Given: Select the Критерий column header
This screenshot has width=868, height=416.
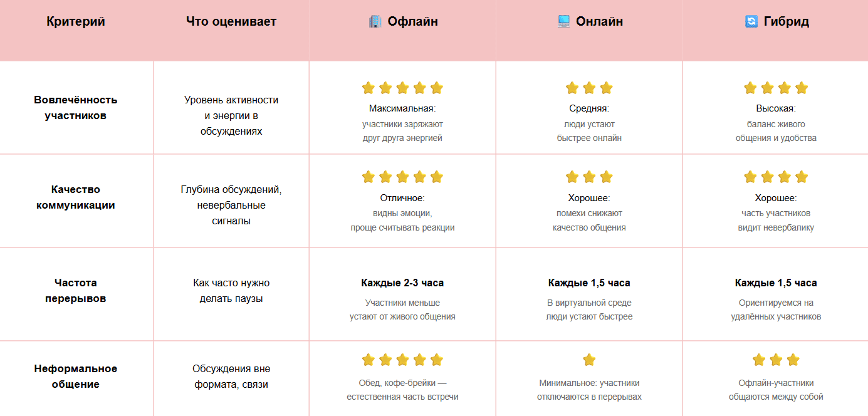Looking at the screenshot, I should click(x=76, y=22).
